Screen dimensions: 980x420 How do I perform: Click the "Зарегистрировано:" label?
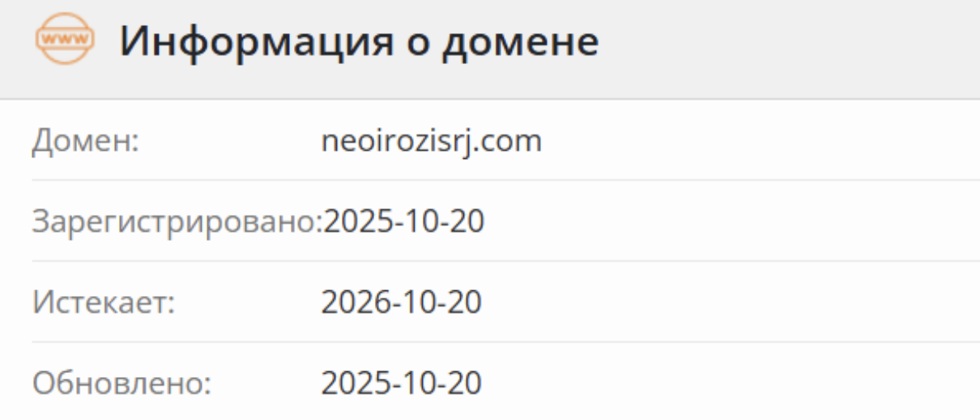click(x=177, y=221)
